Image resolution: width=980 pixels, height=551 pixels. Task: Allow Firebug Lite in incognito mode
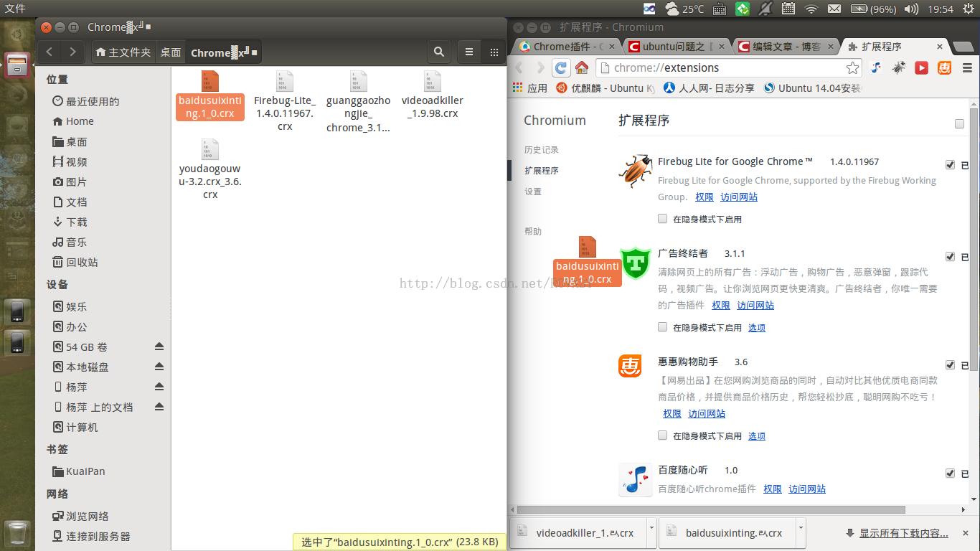[663, 219]
